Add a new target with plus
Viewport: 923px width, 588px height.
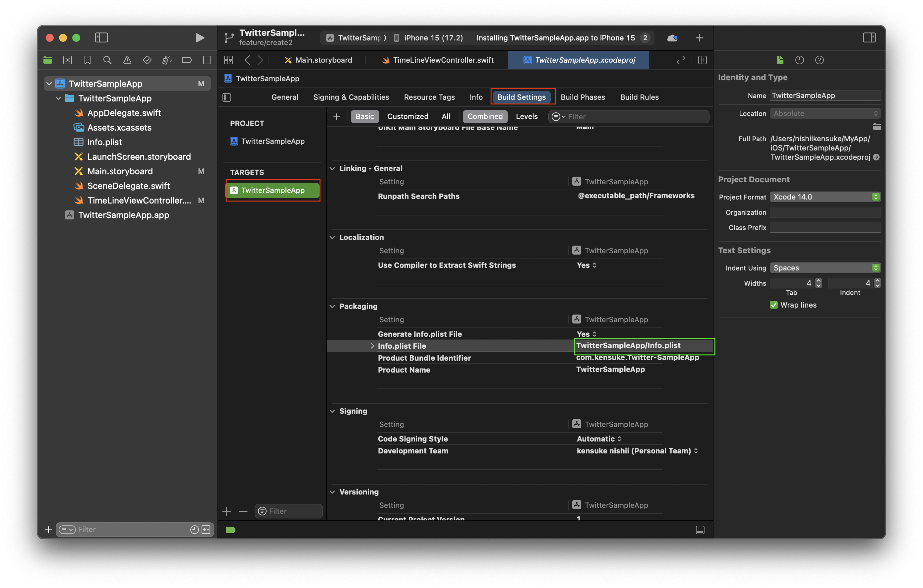(226, 511)
